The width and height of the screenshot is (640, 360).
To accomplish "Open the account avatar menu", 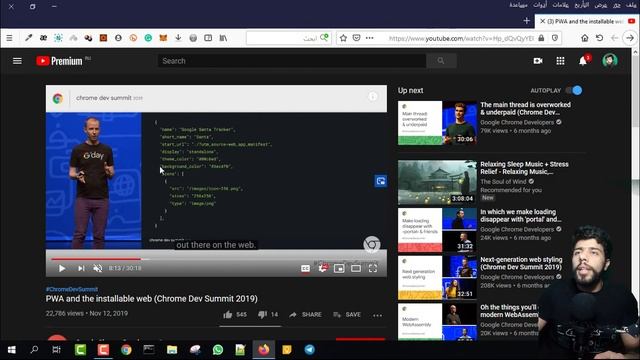I will 610,61.
